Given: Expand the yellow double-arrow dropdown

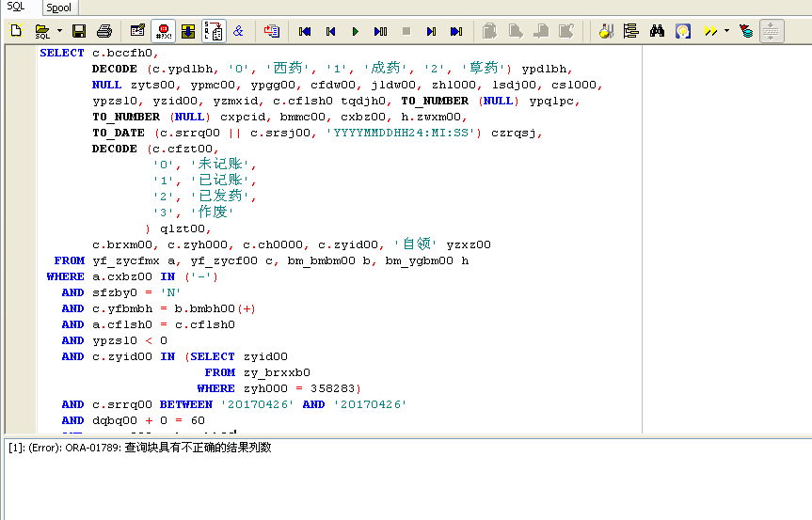Looking at the screenshot, I should pos(726,31).
